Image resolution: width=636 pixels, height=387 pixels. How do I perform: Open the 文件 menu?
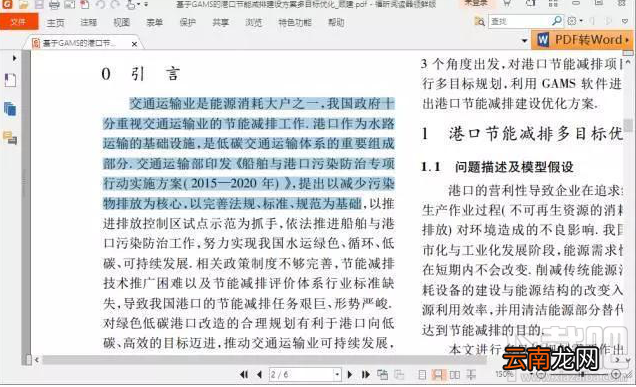(x=19, y=22)
